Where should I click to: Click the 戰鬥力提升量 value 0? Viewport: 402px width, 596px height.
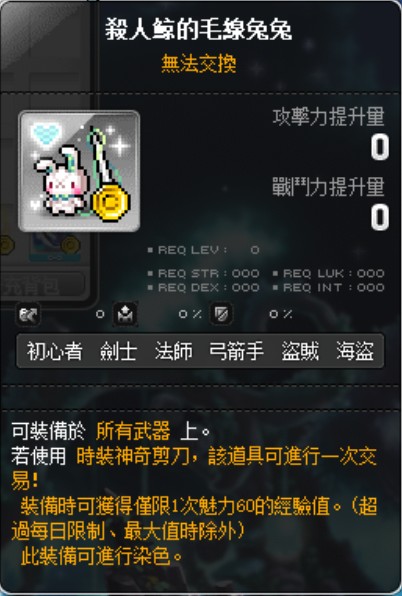point(380,217)
